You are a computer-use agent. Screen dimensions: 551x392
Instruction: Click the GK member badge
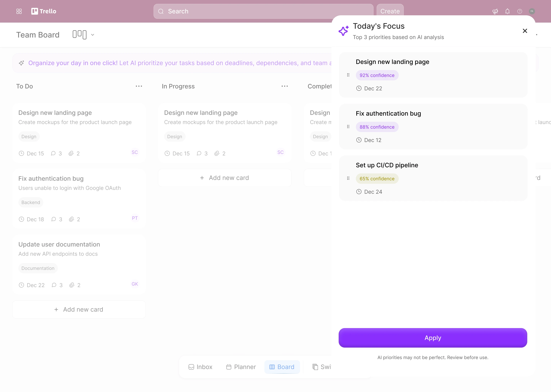click(x=135, y=284)
